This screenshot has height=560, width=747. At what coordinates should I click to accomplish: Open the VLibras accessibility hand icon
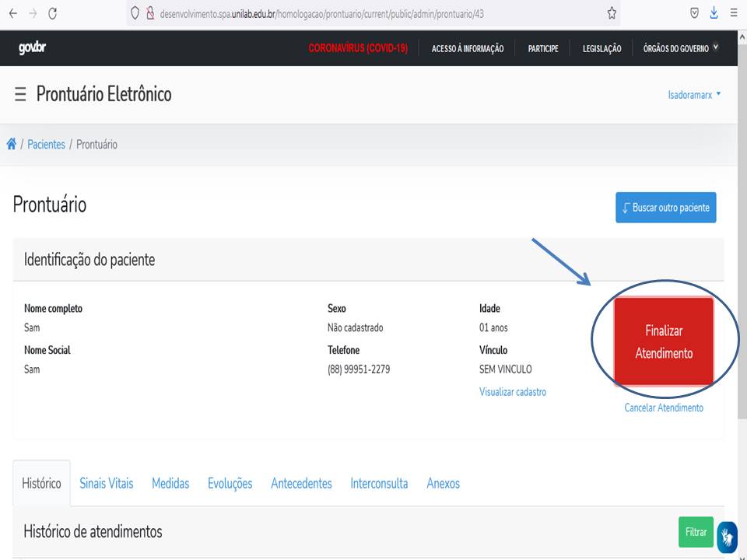(x=727, y=537)
